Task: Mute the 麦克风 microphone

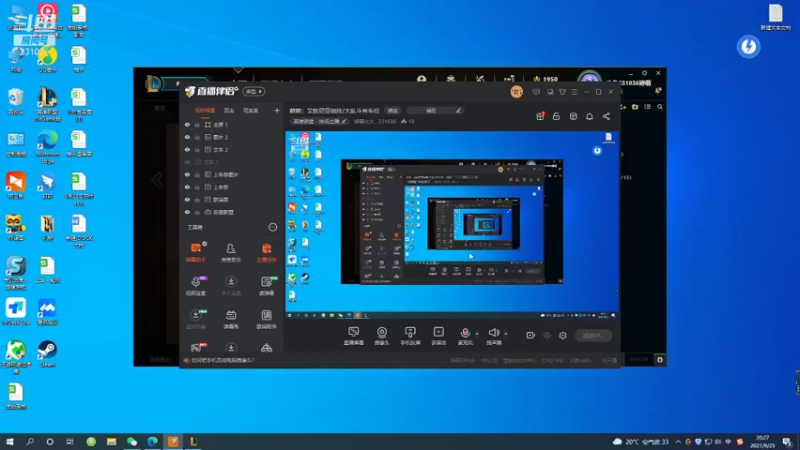Action: (x=465, y=336)
